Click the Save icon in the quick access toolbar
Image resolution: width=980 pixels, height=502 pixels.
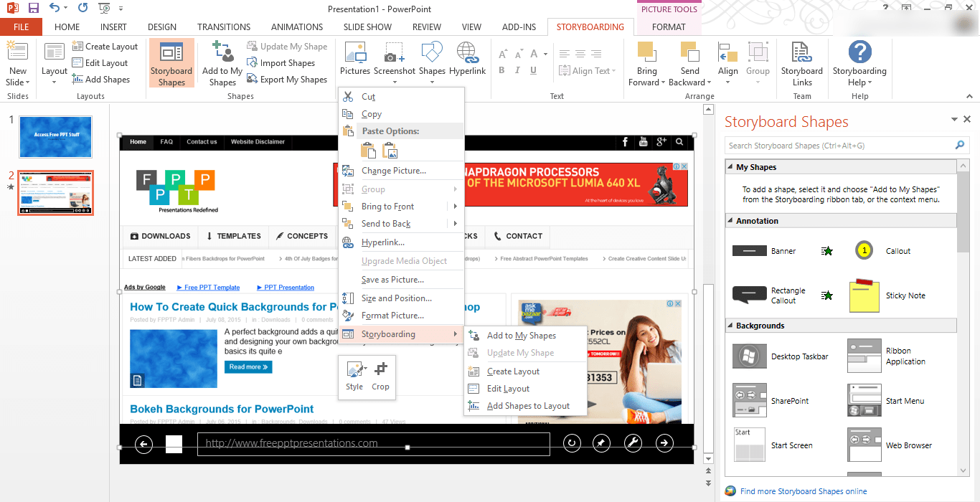(x=34, y=9)
